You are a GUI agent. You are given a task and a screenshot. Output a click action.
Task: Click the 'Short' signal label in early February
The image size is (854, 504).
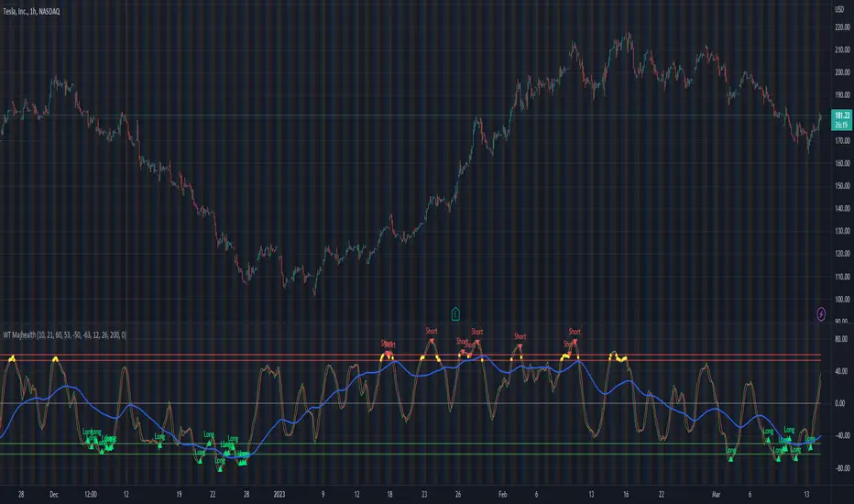520,336
